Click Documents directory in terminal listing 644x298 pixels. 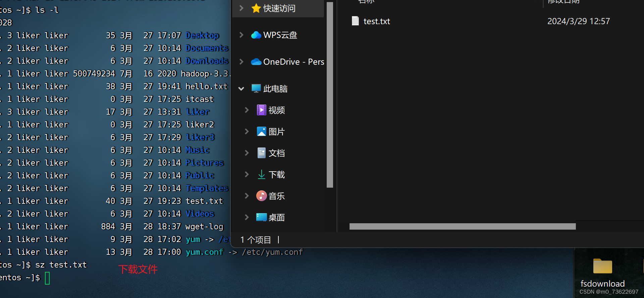(207, 48)
